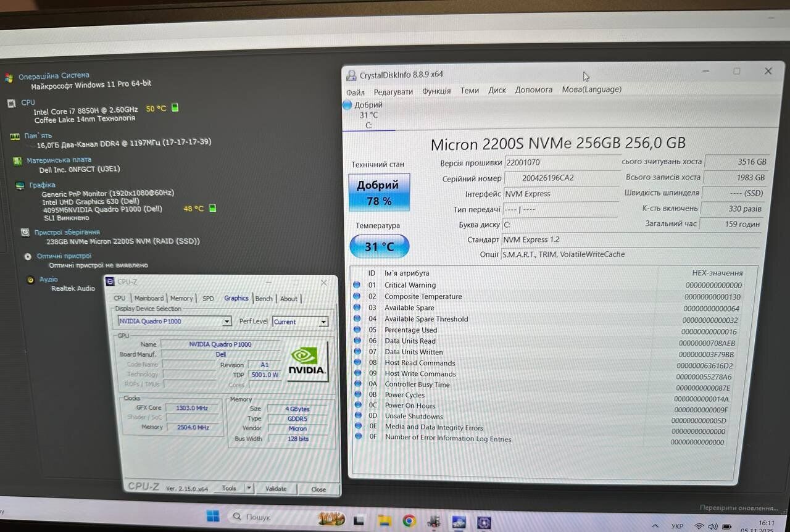Click the Windows Start button
Image resolution: width=790 pixels, height=532 pixels.
(x=213, y=516)
